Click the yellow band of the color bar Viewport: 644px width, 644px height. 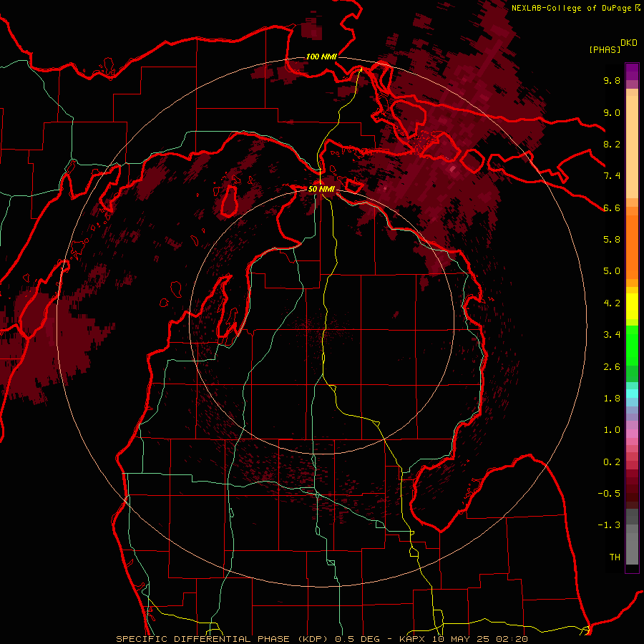(632, 306)
